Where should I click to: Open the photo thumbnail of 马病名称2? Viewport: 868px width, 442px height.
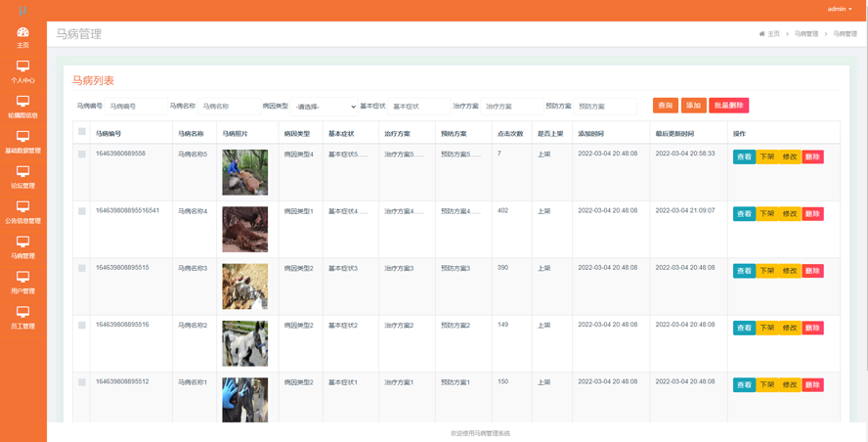[x=244, y=343]
